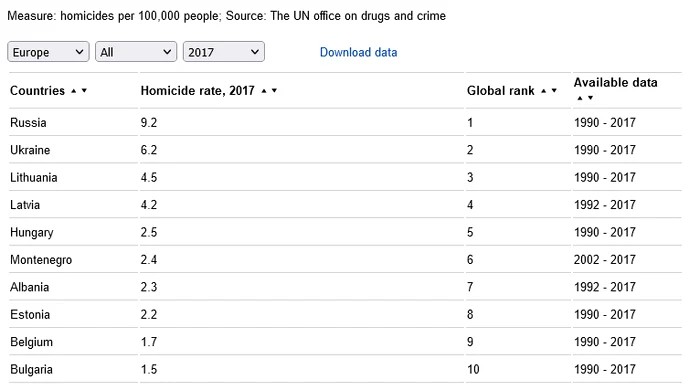Sort Available data column descending arrow
The image size is (700, 388).
click(x=590, y=98)
